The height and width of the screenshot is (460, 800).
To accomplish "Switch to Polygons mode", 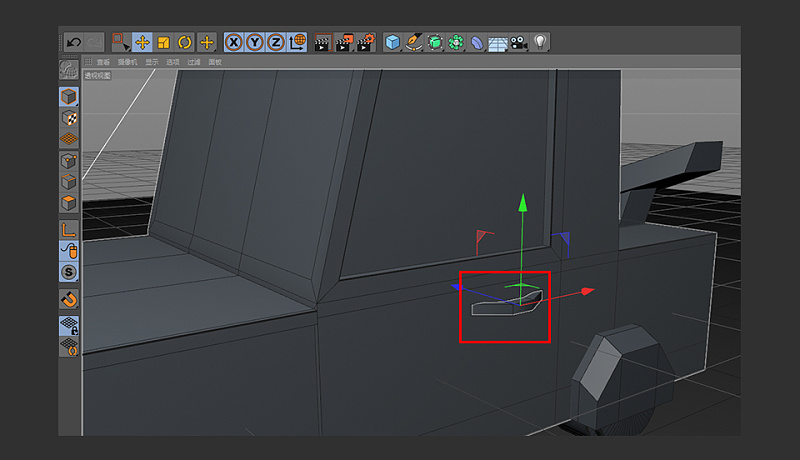I will pyautogui.click(x=69, y=203).
